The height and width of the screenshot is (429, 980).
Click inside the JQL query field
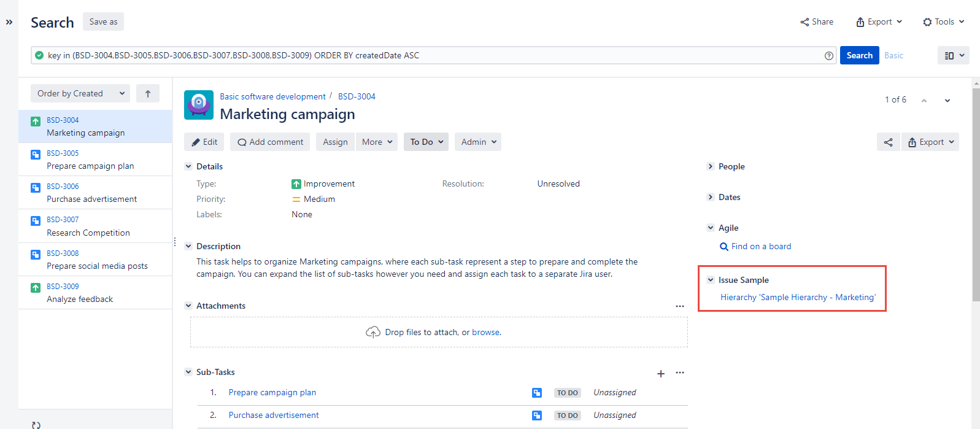[430, 56]
